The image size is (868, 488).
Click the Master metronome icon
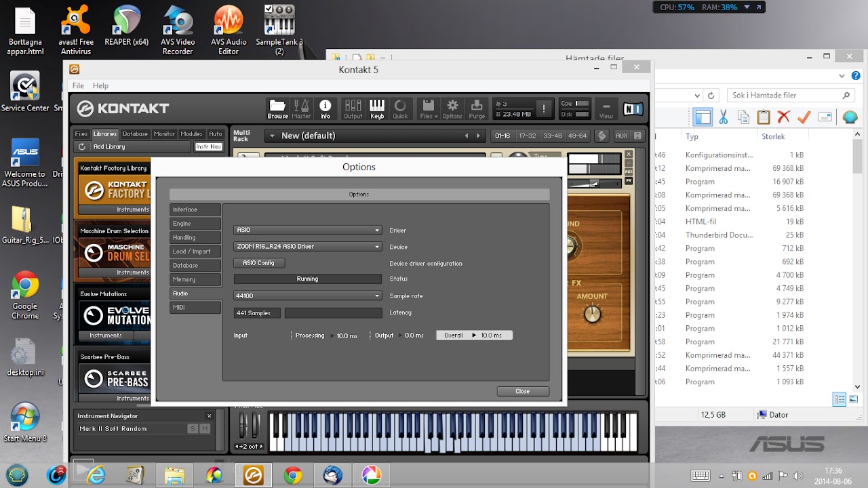click(x=301, y=108)
